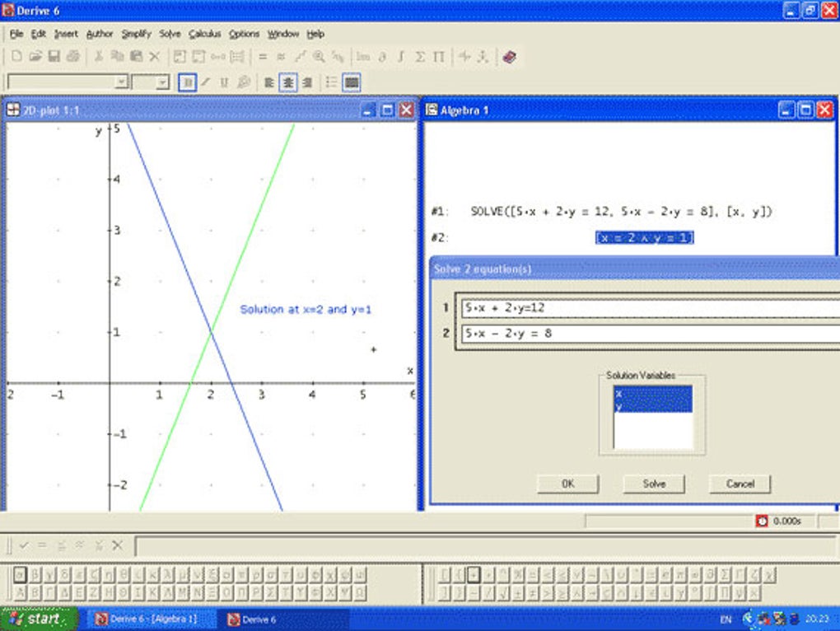Screen dimensions: 840x631
Task: Select x in Solution Variables list
Action: [653, 393]
